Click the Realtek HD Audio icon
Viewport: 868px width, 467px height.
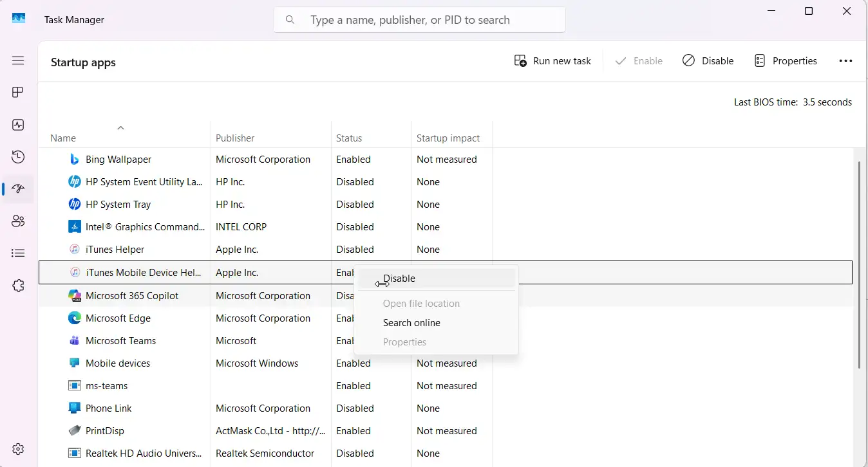(x=75, y=453)
